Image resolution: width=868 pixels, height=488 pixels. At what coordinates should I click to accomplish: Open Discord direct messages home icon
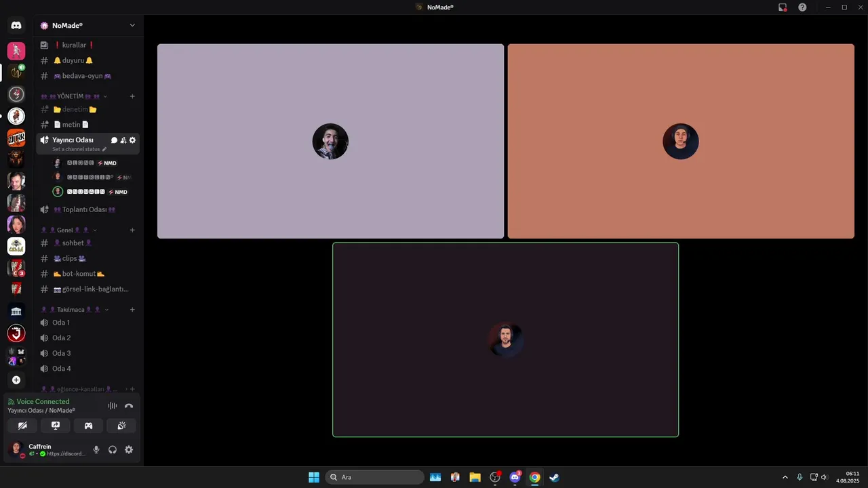pyautogui.click(x=16, y=25)
